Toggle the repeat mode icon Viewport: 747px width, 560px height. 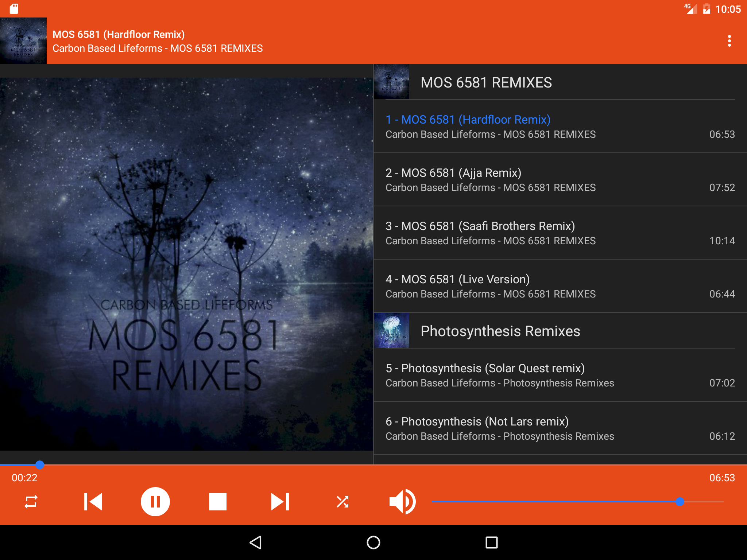(x=31, y=502)
